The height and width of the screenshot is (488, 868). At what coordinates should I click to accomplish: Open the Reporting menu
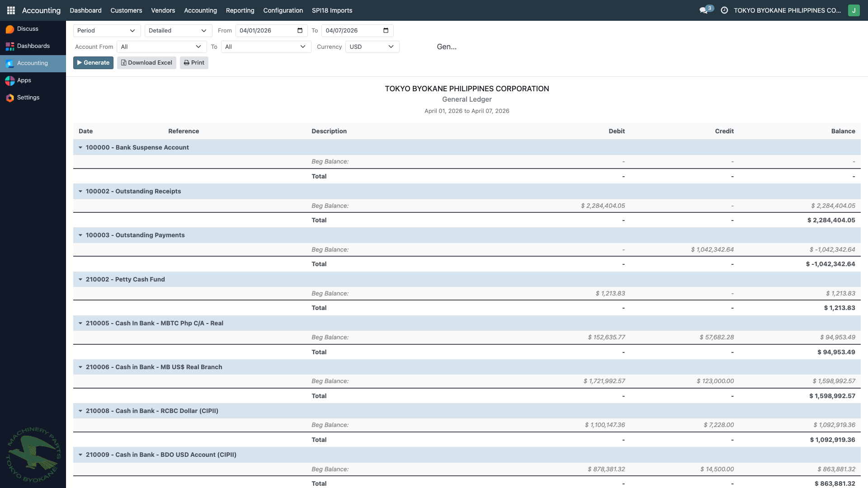click(x=240, y=10)
